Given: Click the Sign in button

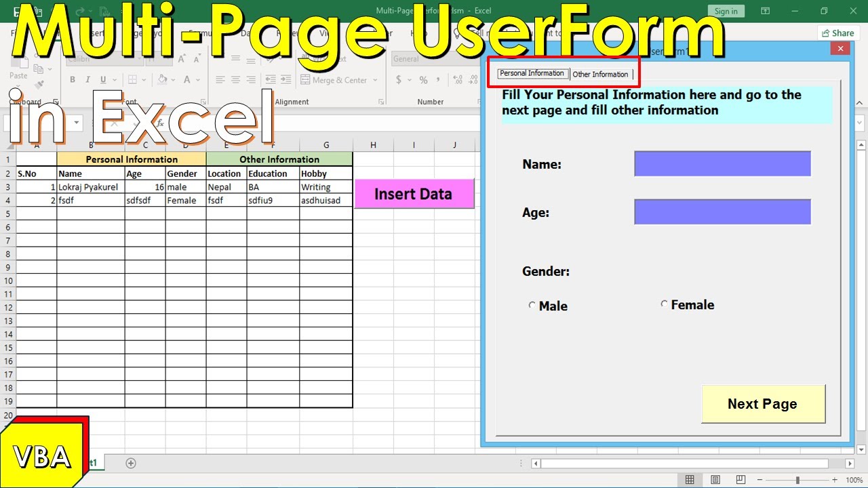Looking at the screenshot, I should click(x=726, y=11).
